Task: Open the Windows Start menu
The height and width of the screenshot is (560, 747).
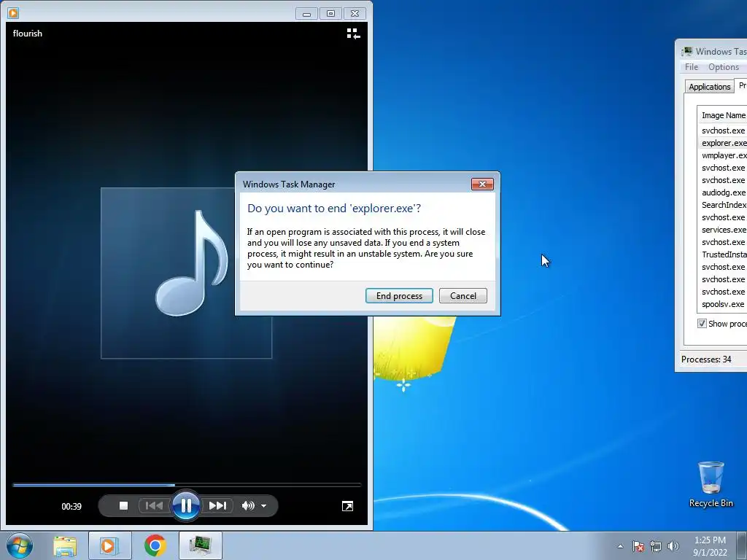Action: pyautogui.click(x=20, y=545)
